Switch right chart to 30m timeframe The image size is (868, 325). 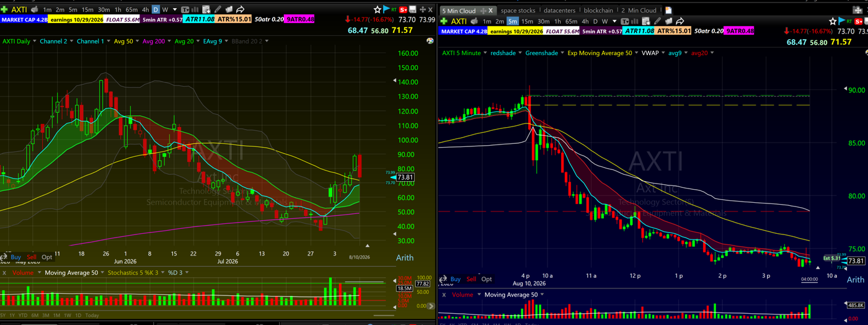click(543, 22)
